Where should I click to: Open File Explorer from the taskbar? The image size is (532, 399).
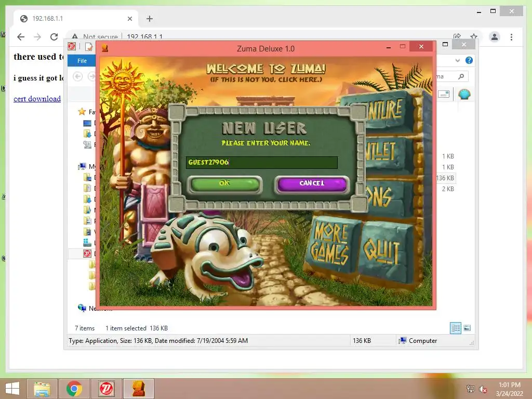tap(42, 389)
